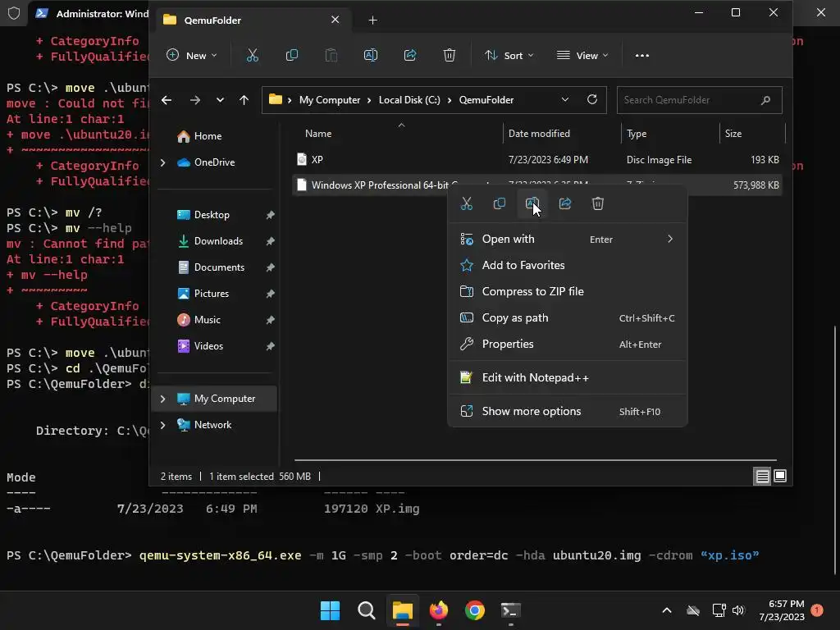This screenshot has height=630, width=840.
Task: Go up one folder level
Action: click(x=244, y=99)
